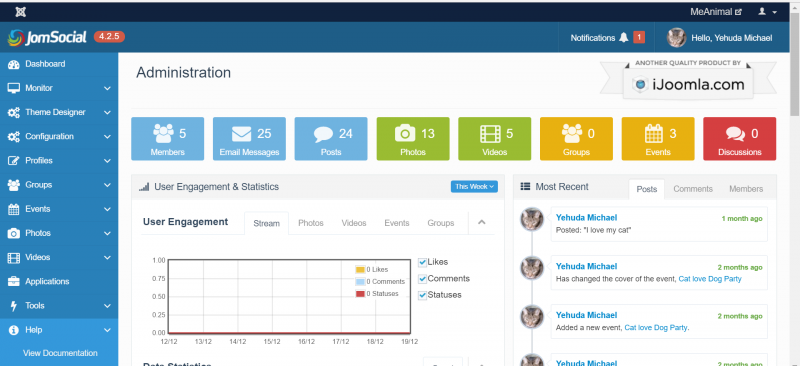Toggle the Comments checkbox off
800x366 pixels.
[422, 279]
